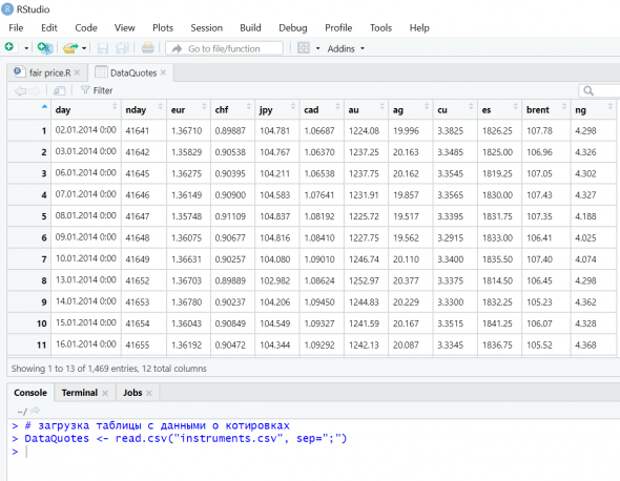Focus the Go to file/function field
The image size is (620, 481).
(224, 49)
